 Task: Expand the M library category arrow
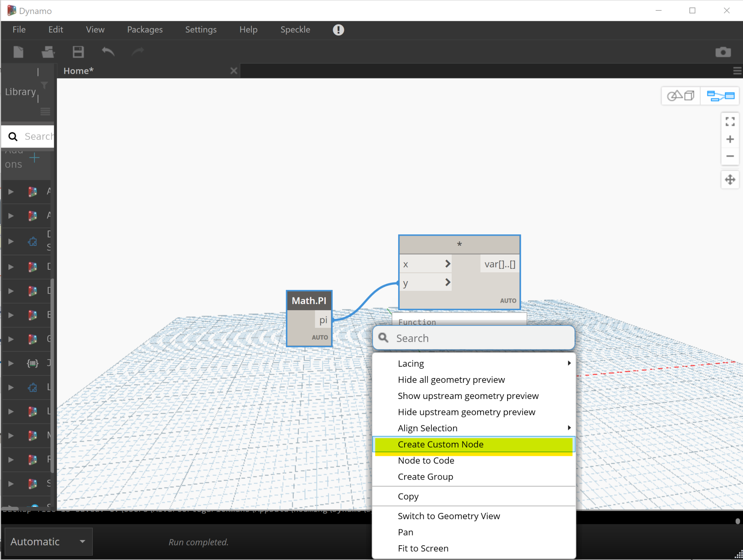(x=11, y=436)
